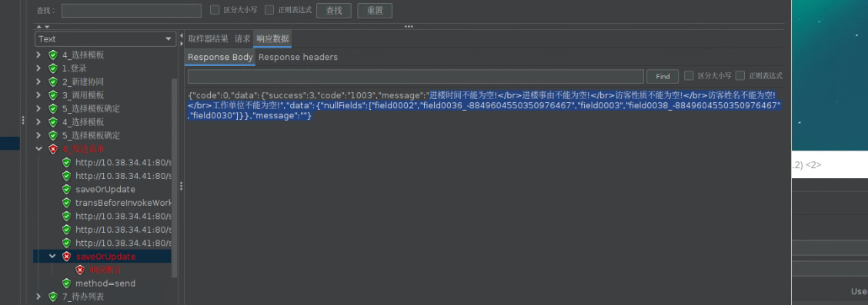Check 区分大小写 next to Find button
This screenshot has height=305, width=868.
click(689, 76)
